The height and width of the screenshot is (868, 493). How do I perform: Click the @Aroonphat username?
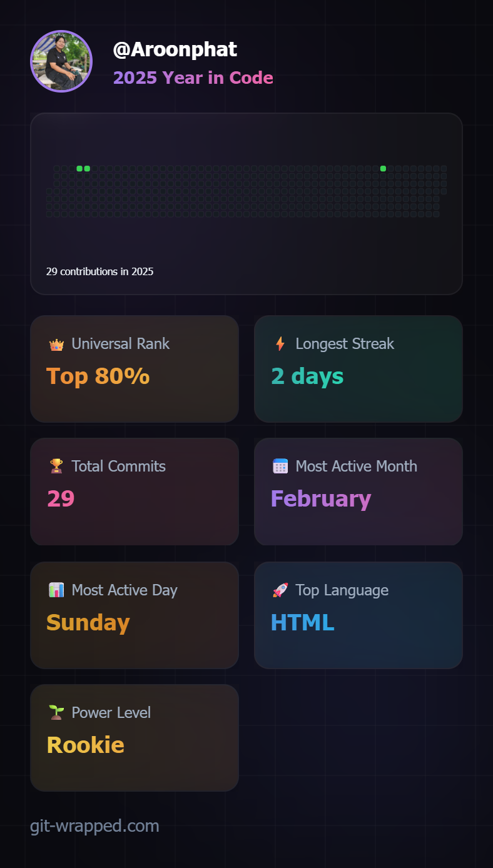(x=175, y=49)
